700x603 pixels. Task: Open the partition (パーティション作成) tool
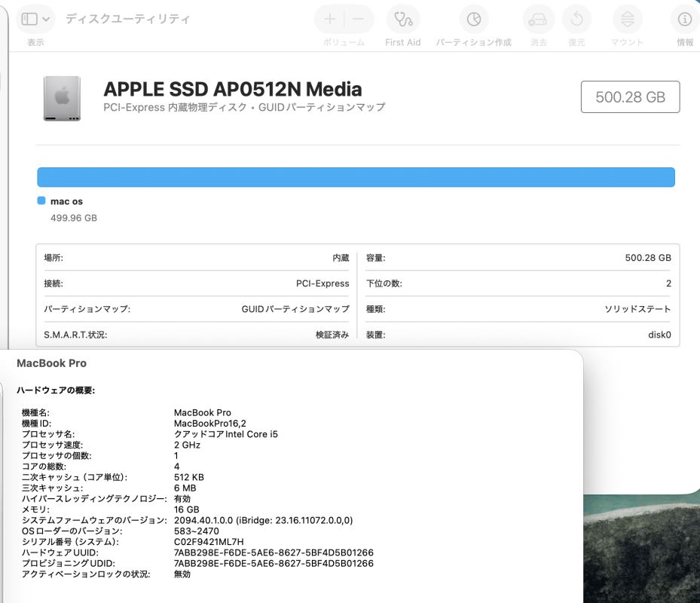click(473, 19)
